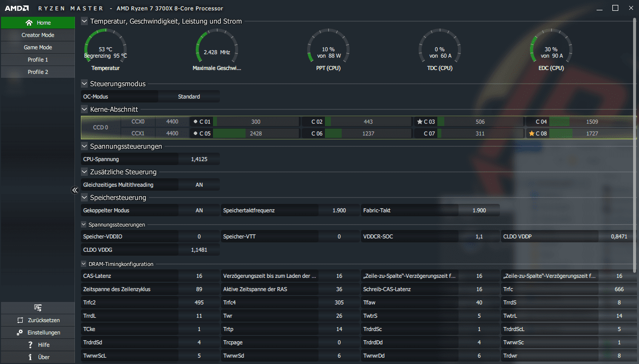The image size is (639, 364).
Task: Collapse the sidebar with the double-chevron arrow
Action: [75, 190]
